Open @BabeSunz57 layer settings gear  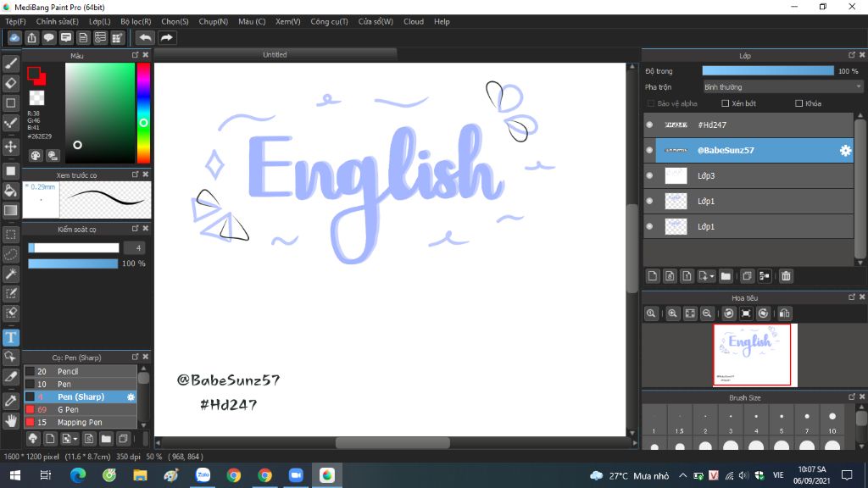click(x=845, y=151)
